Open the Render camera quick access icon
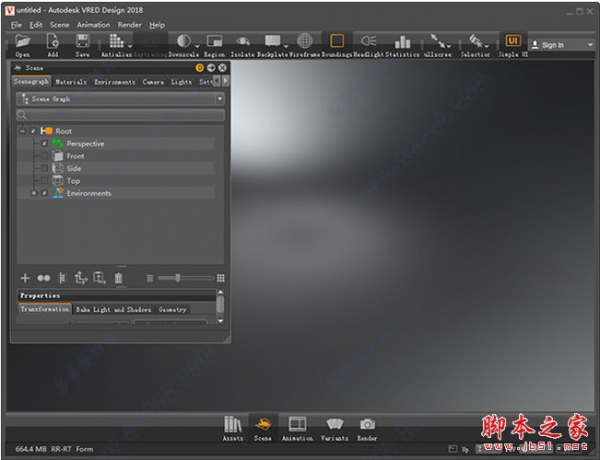 tap(367, 424)
